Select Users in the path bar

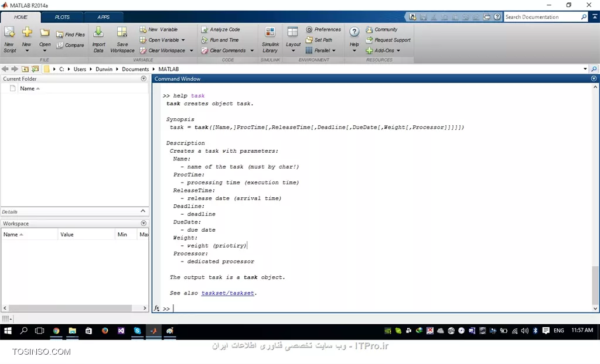coord(80,69)
